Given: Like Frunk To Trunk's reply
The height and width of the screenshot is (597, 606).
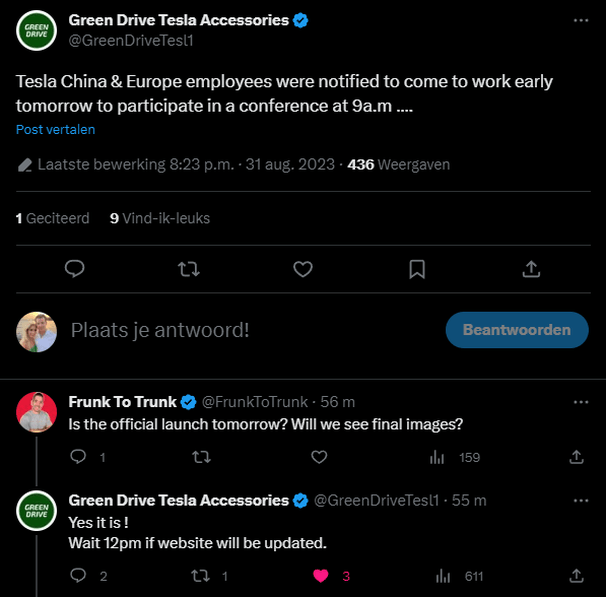Looking at the screenshot, I should coord(319,457).
